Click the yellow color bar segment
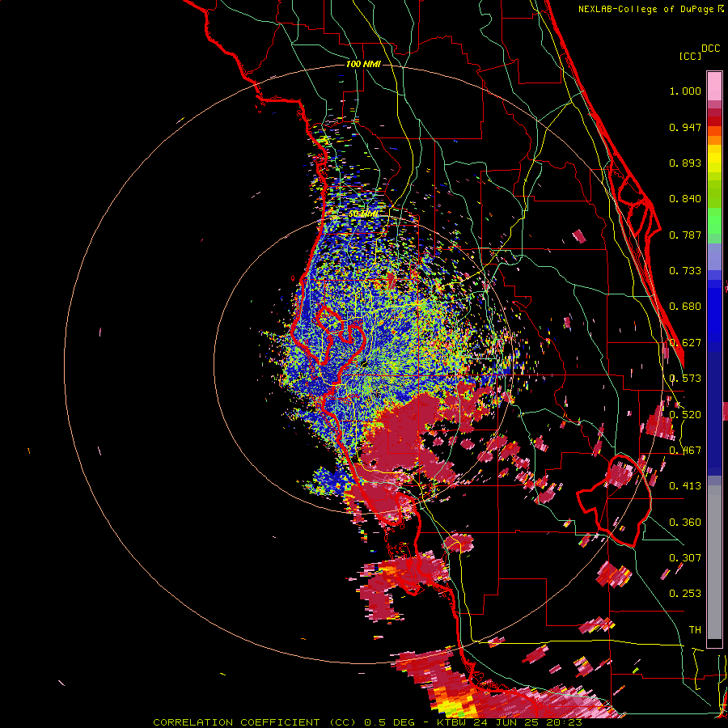This screenshot has width=728, height=728. click(714, 159)
